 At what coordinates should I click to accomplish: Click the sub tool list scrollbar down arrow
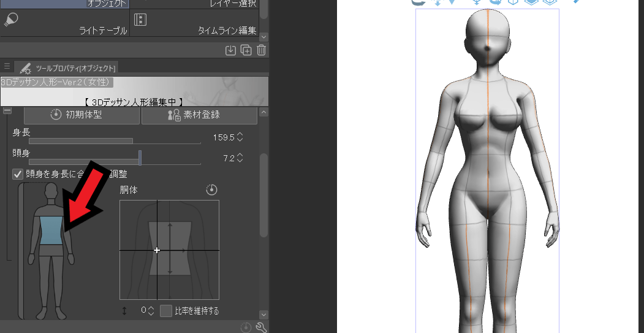pyautogui.click(x=264, y=37)
